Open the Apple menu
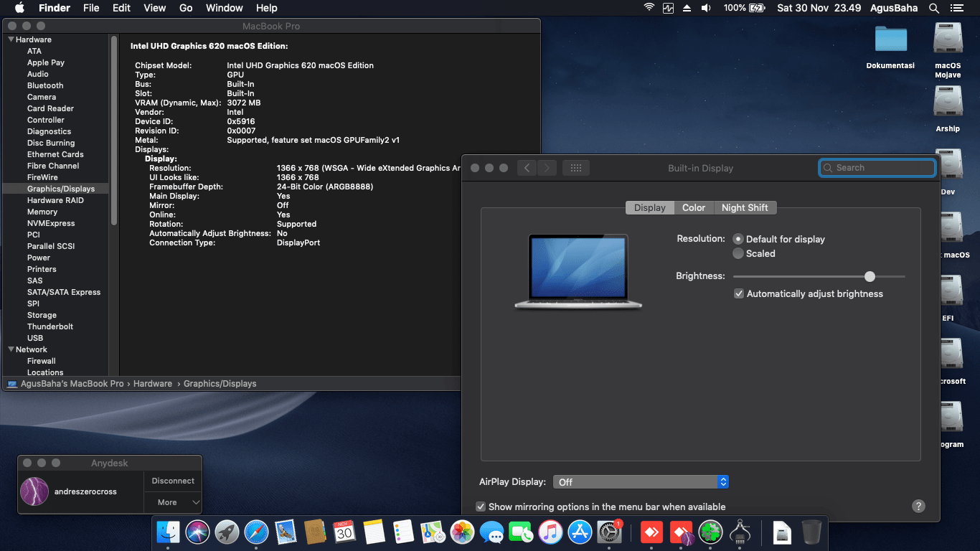980x551 pixels. 19,8
